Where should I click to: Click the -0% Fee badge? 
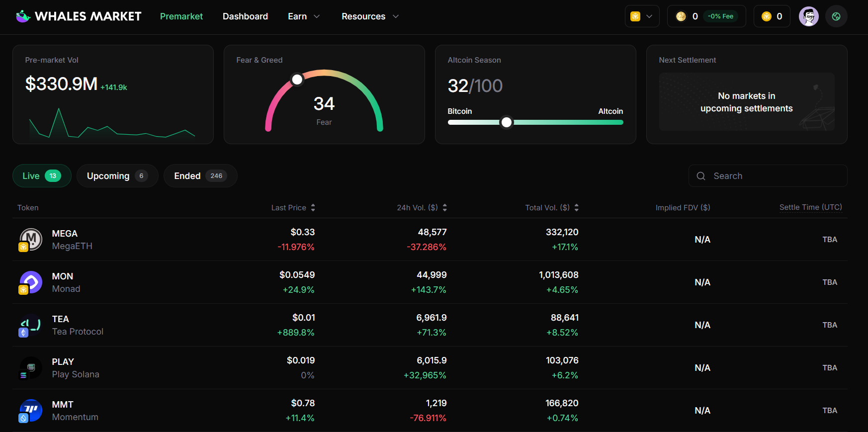point(720,16)
